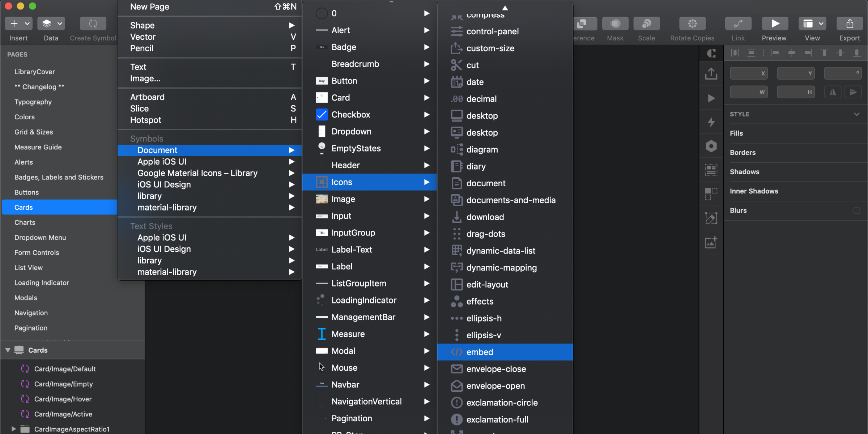Enable the Blurs checkbox in the Style panel
The image size is (868, 434).
click(x=857, y=210)
